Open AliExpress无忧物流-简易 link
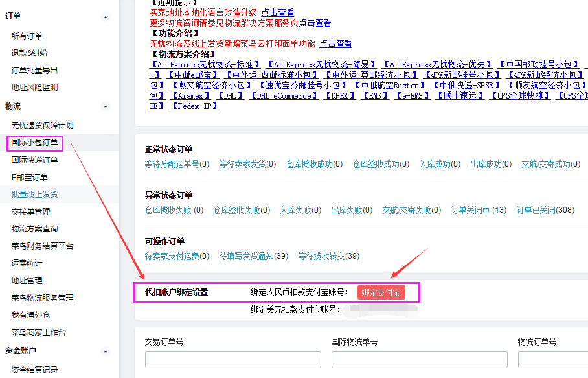The height and width of the screenshot is (378, 588). tap(321, 65)
